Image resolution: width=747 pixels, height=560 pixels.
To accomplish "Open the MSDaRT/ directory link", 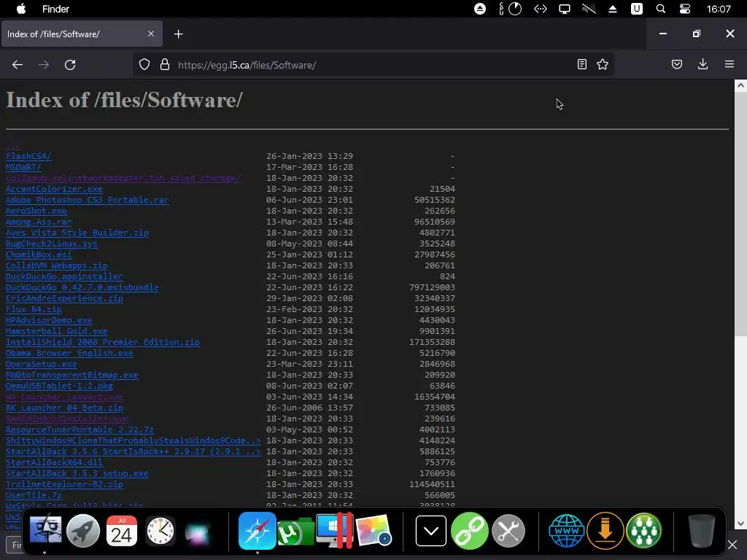I will pos(23,167).
